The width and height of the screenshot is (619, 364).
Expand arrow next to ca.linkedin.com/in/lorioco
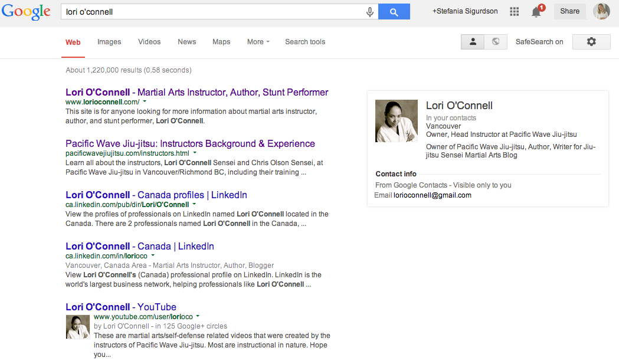(x=153, y=255)
